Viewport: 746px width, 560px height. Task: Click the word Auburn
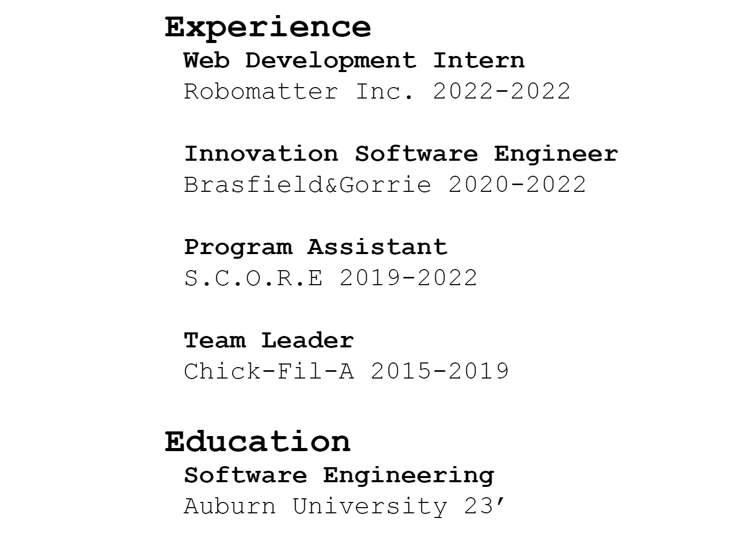tap(230, 507)
